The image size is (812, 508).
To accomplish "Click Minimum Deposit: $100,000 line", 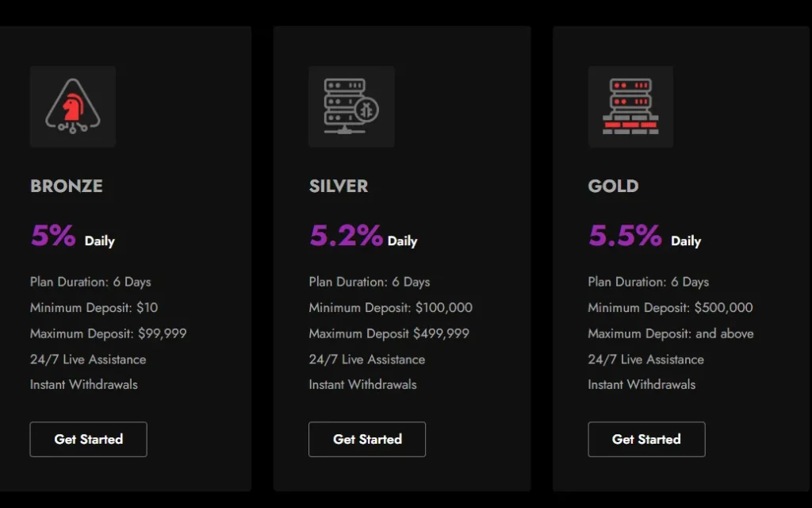I will (x=390, y=307).
